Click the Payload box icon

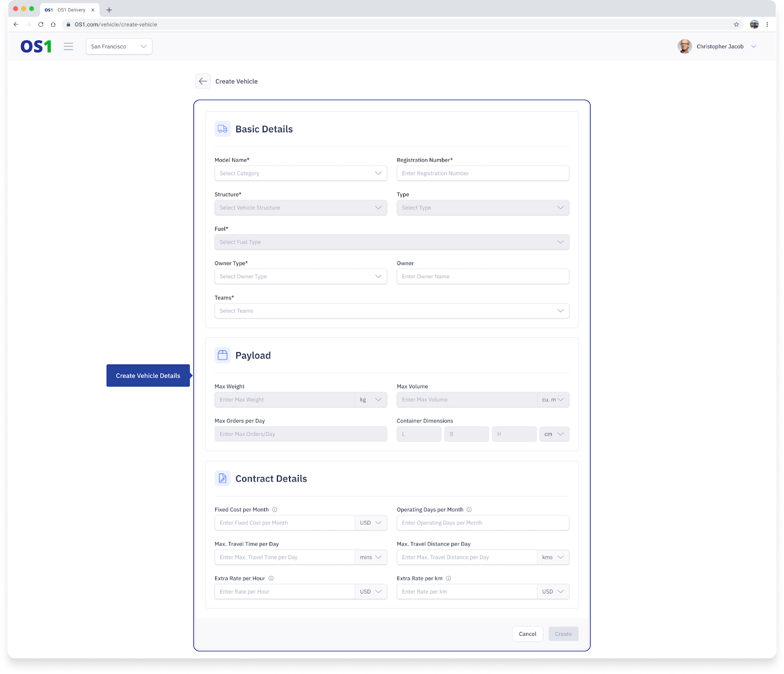coord(222,355)
